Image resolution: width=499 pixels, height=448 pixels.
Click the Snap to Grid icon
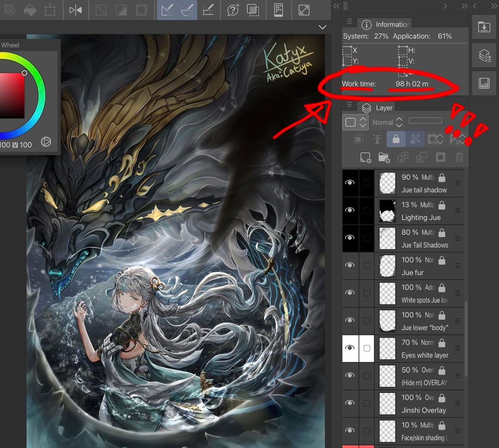pyautogui.click(x=208, y=10)
